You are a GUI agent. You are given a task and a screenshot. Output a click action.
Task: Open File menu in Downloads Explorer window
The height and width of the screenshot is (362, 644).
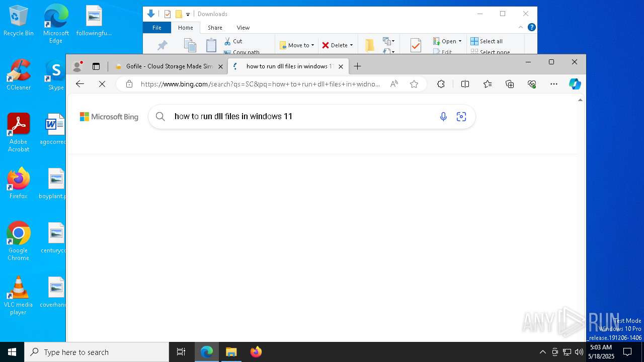157,28
